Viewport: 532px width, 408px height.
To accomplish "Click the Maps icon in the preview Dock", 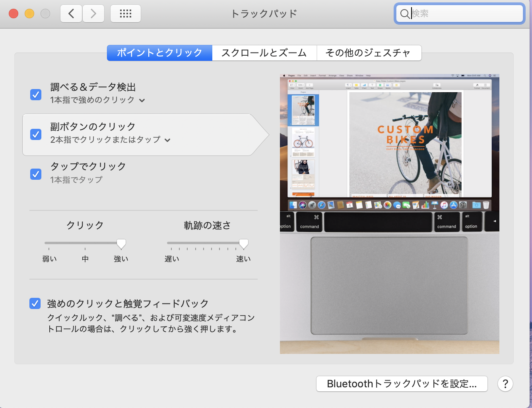I will [377, 205].
